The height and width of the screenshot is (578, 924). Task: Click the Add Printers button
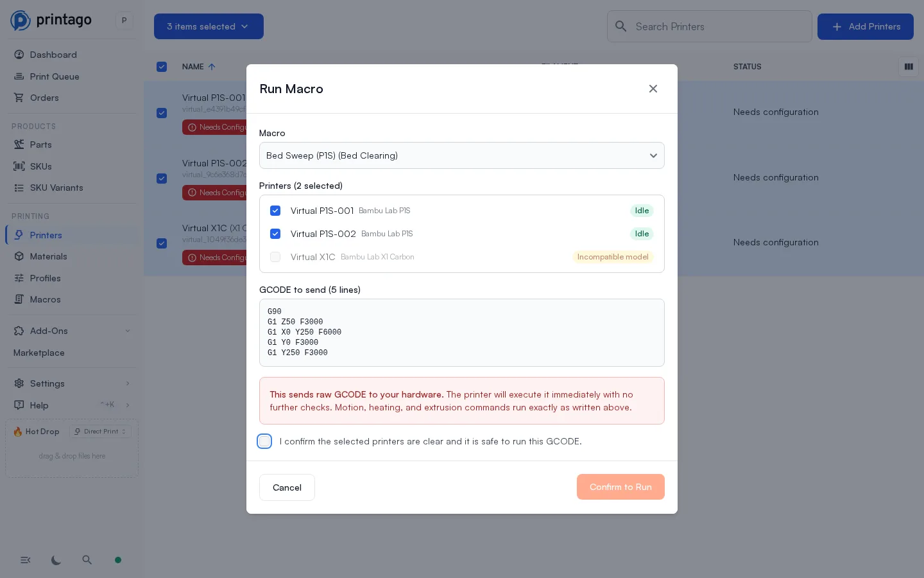[x=866, y=26]
